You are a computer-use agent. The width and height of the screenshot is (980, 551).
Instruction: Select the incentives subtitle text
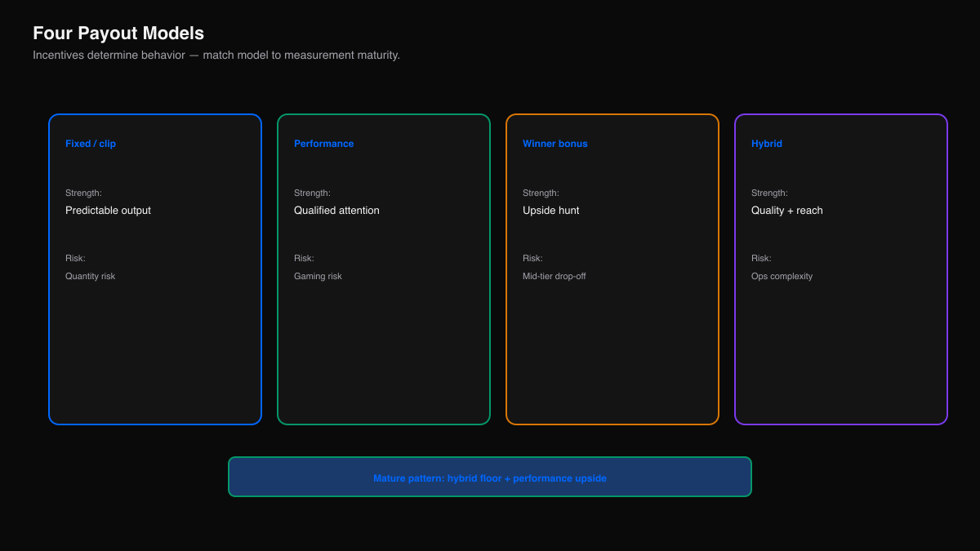tap(216, 56)
